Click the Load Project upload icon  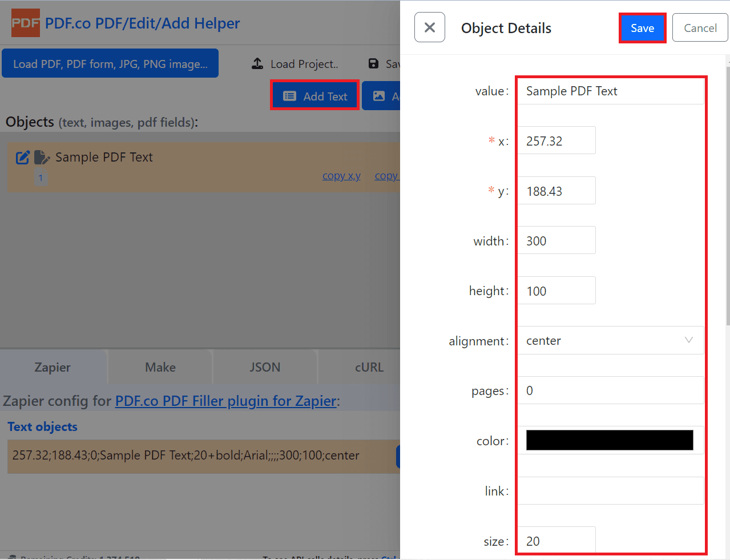tap(258, 64)
